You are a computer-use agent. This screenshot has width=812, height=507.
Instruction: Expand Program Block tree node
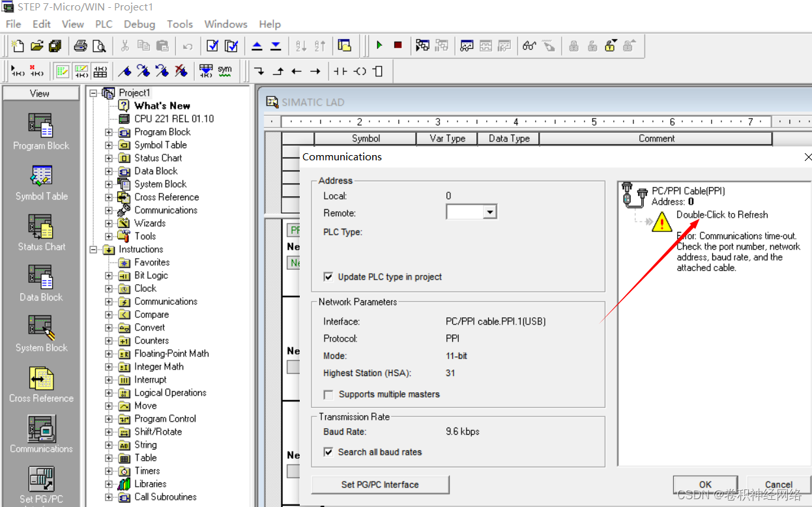(x=109, y=132)
